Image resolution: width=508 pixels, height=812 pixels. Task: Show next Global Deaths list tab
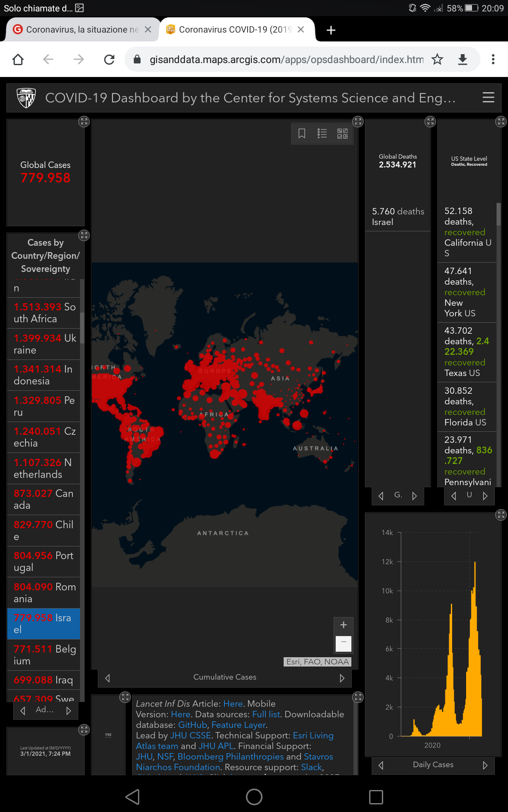click(414, 496)
